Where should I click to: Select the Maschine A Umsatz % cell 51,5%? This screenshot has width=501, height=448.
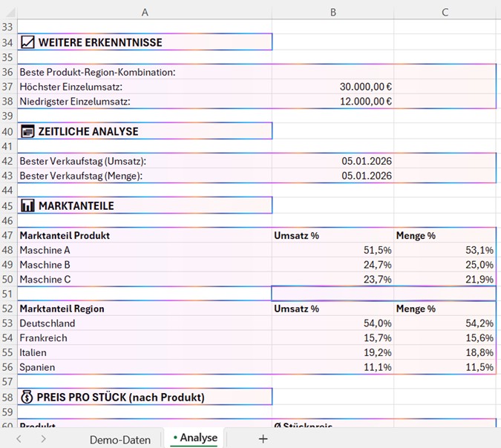(333, 250)
